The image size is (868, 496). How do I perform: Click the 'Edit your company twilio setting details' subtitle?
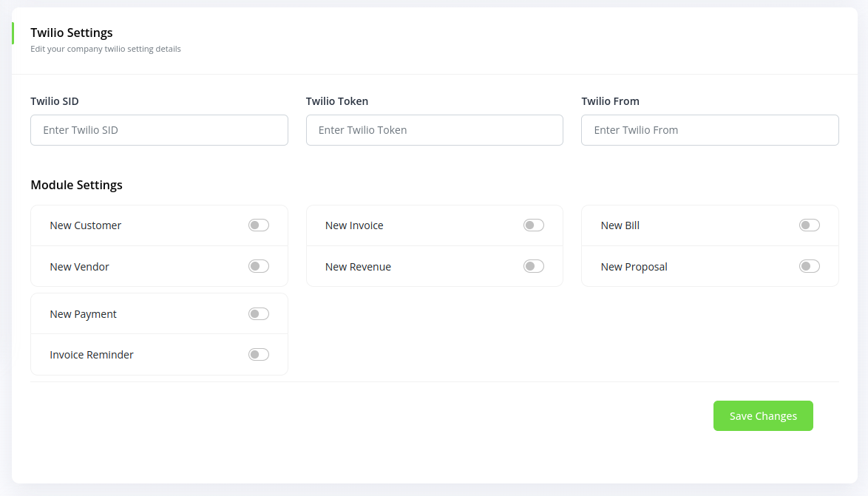pos(106,49)
